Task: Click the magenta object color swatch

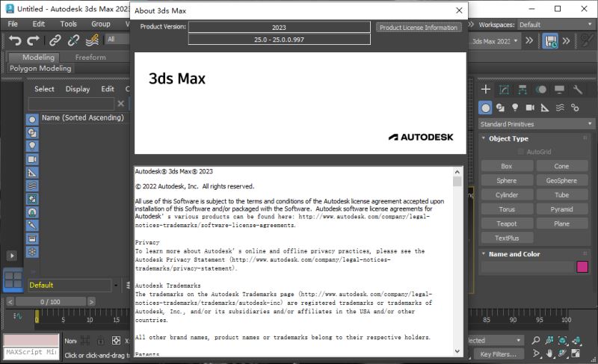Action: (582, 267)
